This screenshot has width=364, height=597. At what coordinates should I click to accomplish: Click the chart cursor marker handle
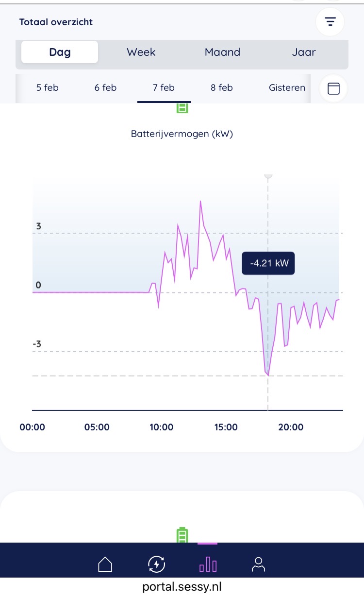coord(268,176)
